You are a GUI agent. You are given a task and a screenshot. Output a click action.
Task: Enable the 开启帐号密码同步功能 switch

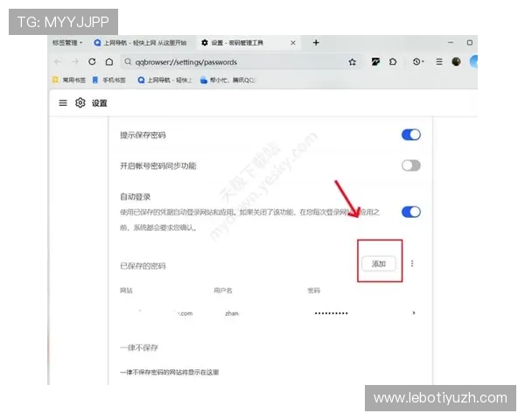(x=411, y=165)
